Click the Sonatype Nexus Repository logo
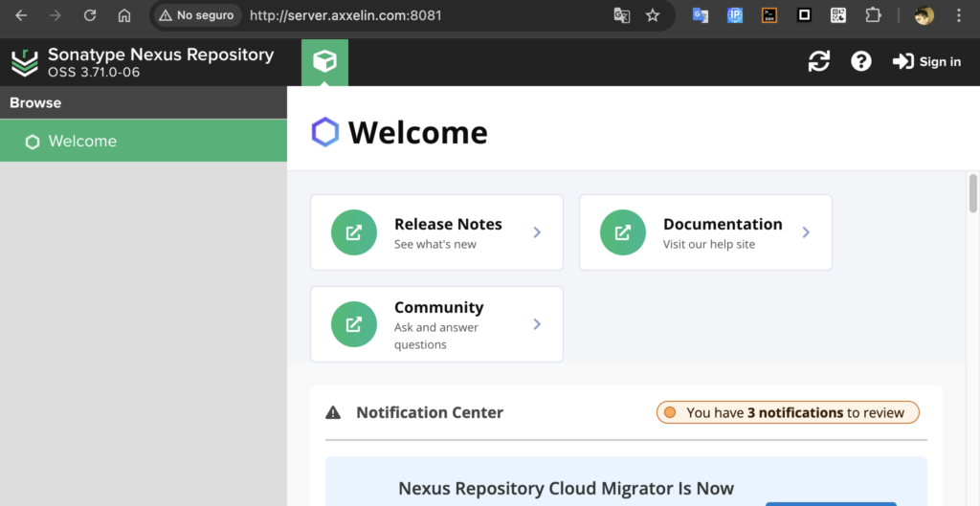 [24, 63]
